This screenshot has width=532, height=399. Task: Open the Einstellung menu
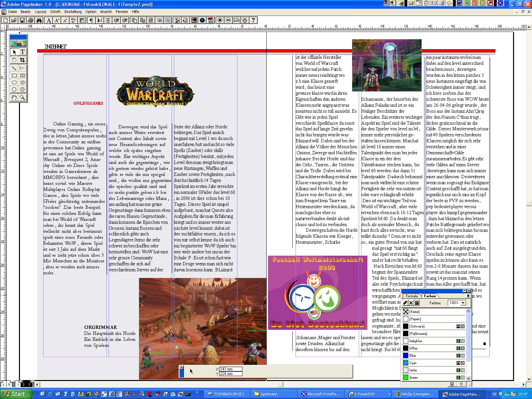pyautogui.click(x=73, y=12)
